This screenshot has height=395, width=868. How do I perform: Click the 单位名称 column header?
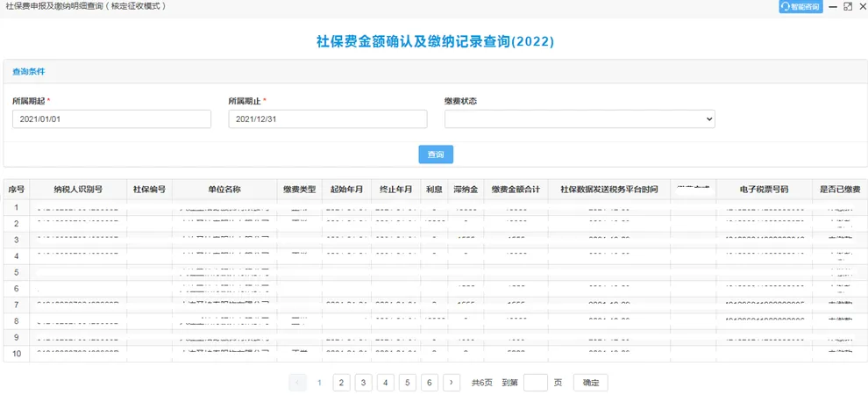[x=224, y=190]
